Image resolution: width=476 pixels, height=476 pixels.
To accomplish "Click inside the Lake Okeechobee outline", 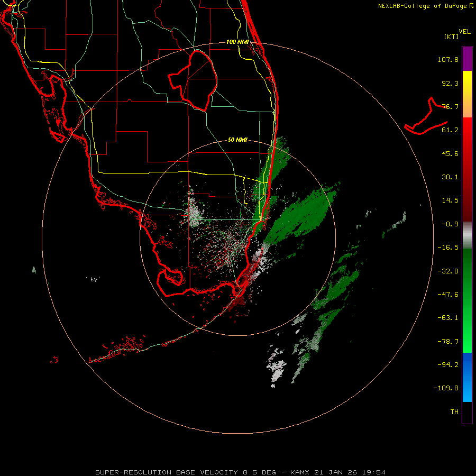I will click(197, 80).
